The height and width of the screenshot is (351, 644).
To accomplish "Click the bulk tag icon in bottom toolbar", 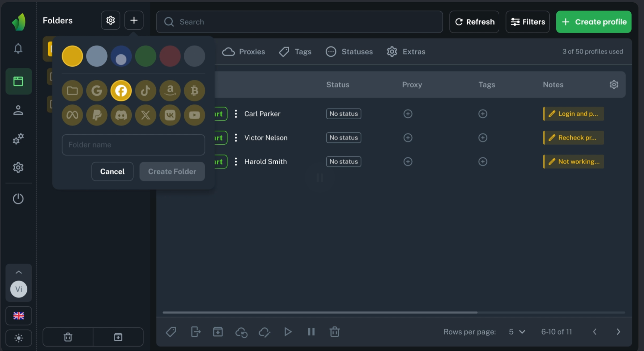I will pos(171,332).
